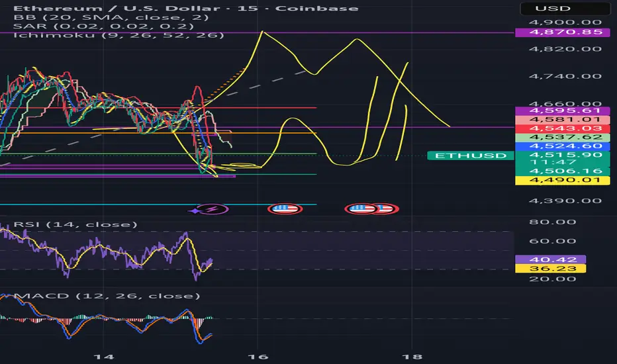Click the green 4,506.16 price label
This screenshot has height=364, width=617.
click(563, 171)
